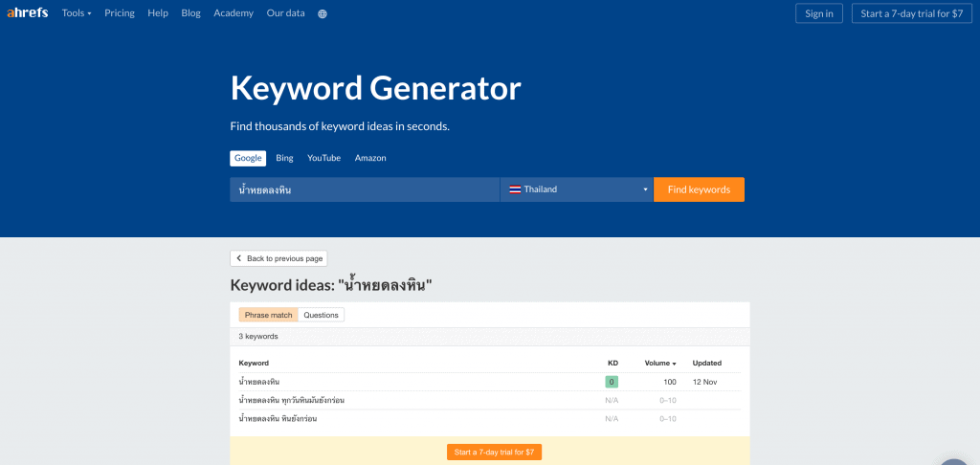Click the 12 Nov updated date
This screenshot has width=980, height=465.
[x=704, y=381]
